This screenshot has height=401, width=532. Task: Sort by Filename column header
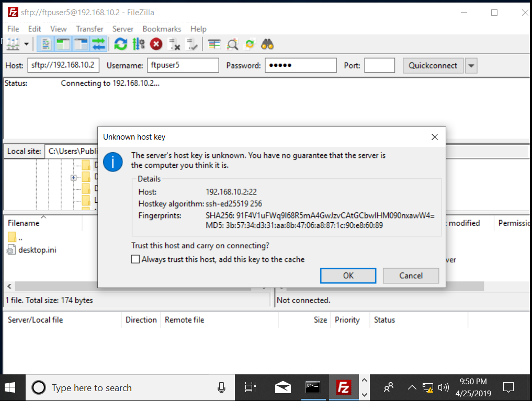click(x=24, y=223)
